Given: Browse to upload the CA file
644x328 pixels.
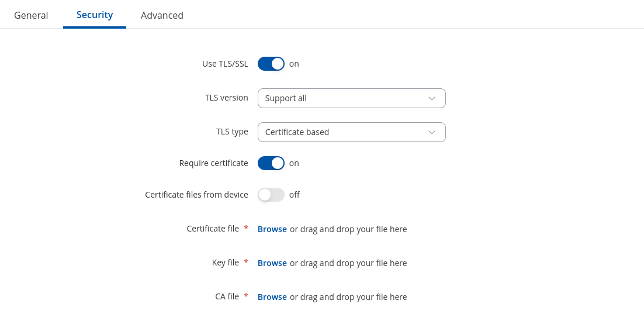Looking at the screenshot, I should [272, 297].
